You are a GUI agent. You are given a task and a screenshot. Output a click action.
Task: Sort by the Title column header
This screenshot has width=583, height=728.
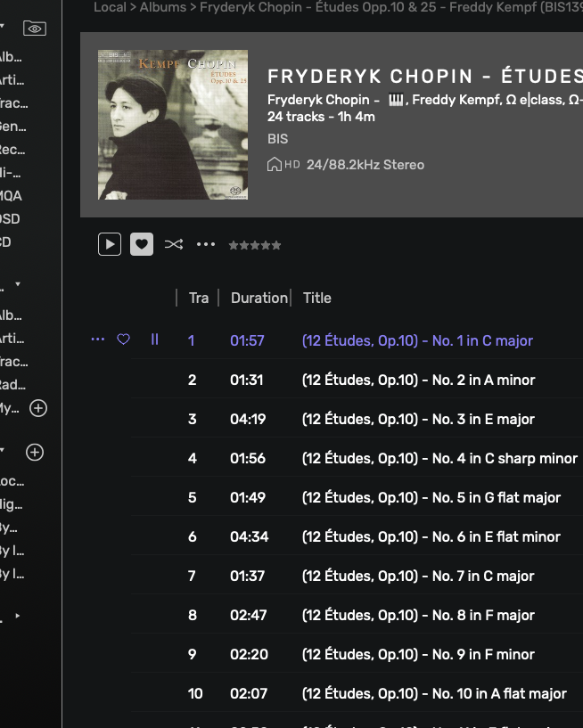click(317, 299)
